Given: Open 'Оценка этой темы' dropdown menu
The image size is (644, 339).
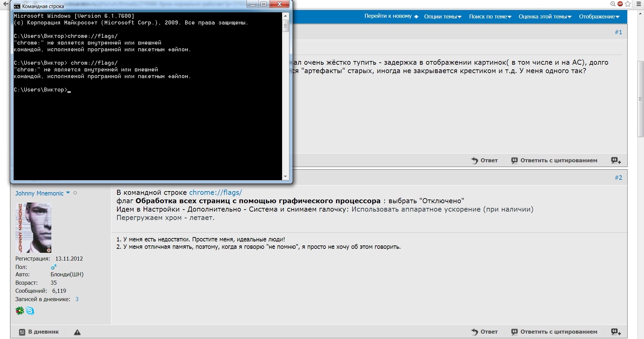Looking at the screenshot, I should click(545, 16).
